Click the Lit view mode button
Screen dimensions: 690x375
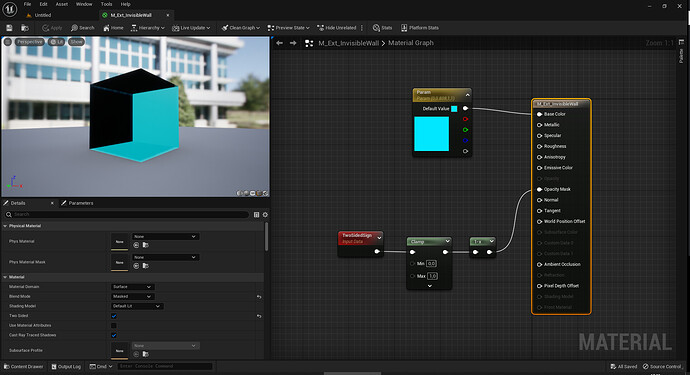[56, 42]
